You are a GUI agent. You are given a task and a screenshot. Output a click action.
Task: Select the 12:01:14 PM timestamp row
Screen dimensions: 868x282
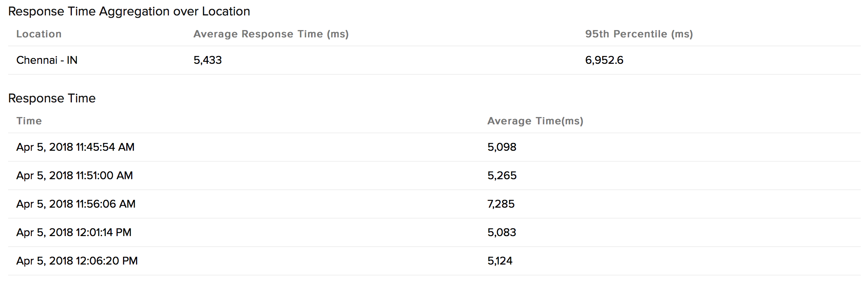74,232
